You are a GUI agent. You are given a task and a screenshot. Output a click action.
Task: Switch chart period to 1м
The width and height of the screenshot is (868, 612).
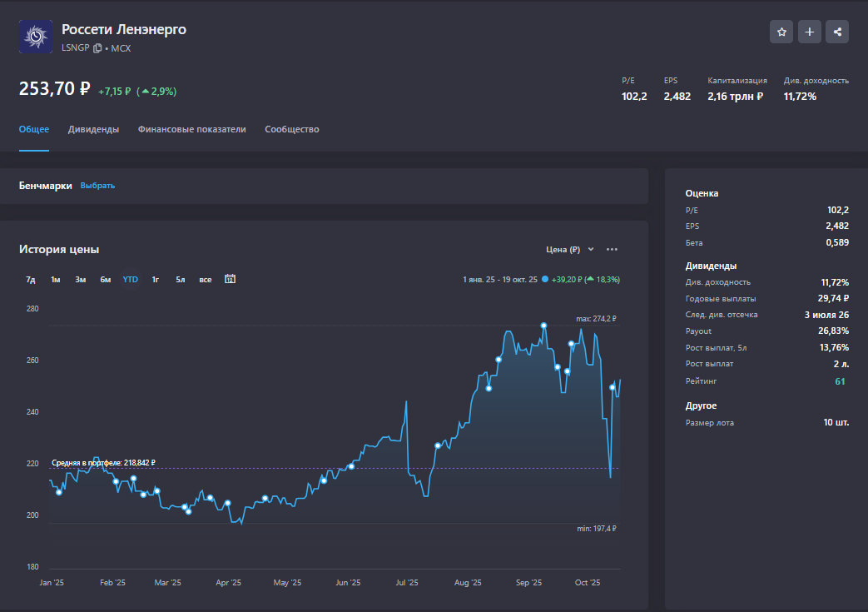(56, 280)
